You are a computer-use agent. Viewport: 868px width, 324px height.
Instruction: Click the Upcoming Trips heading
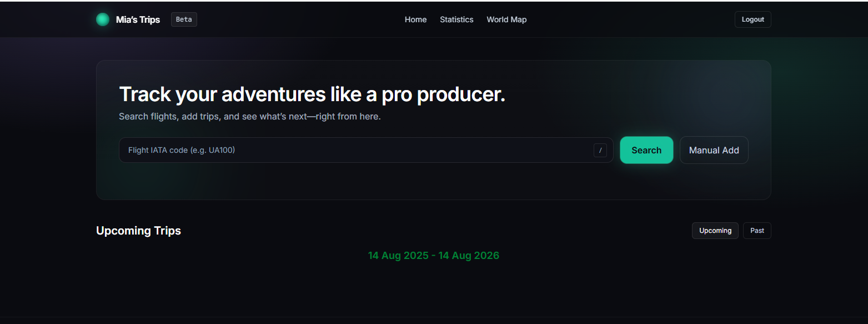coord(138,231)
